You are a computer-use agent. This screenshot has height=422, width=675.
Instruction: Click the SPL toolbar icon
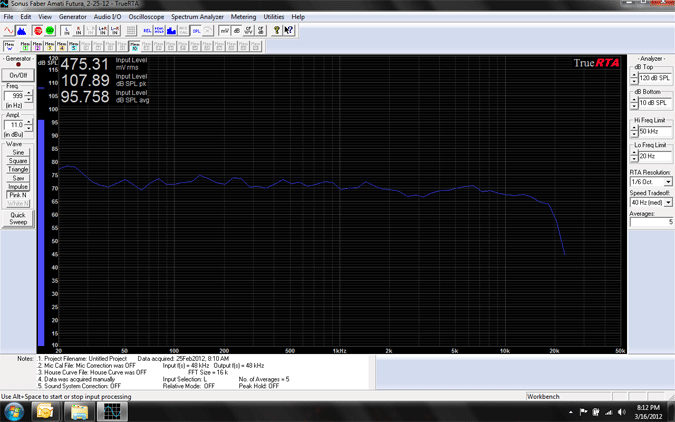(x=196, y=31)
